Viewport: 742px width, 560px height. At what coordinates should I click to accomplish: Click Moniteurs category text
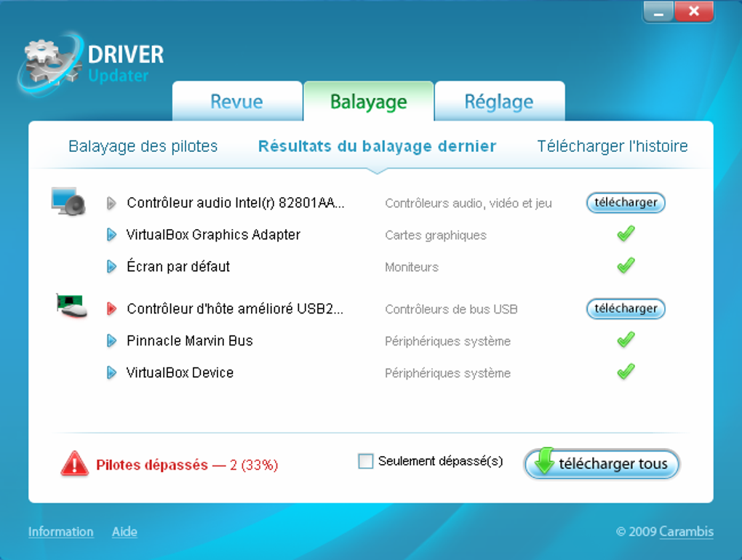click(412, 267)
